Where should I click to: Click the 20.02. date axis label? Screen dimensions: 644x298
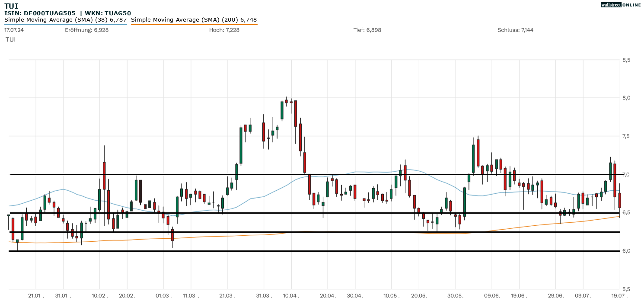coord(127,295)
